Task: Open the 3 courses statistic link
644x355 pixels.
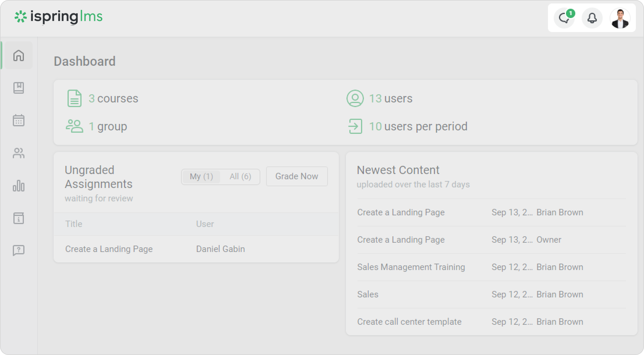Action: tap(113, 98)
